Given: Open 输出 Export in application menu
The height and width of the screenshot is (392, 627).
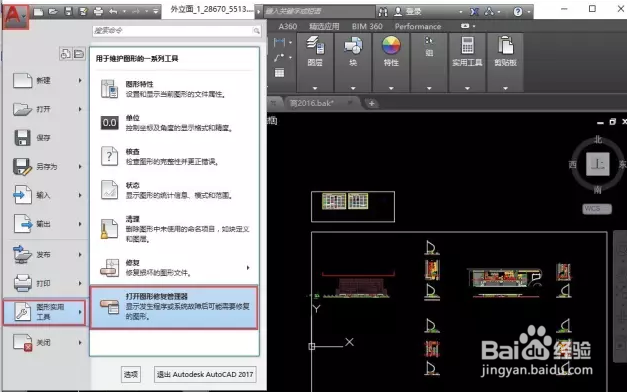Looking at the screenshot, I should click(46, 224).
